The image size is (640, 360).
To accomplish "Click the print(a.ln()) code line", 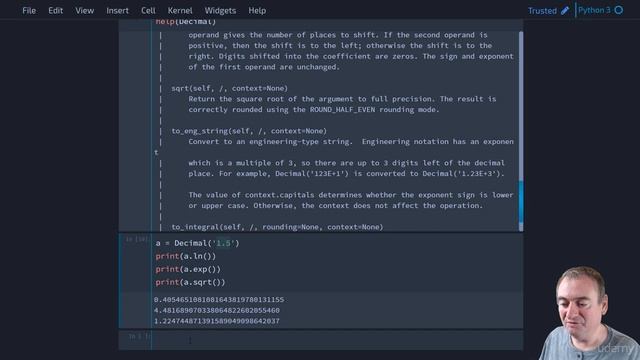I will [186, 256].
